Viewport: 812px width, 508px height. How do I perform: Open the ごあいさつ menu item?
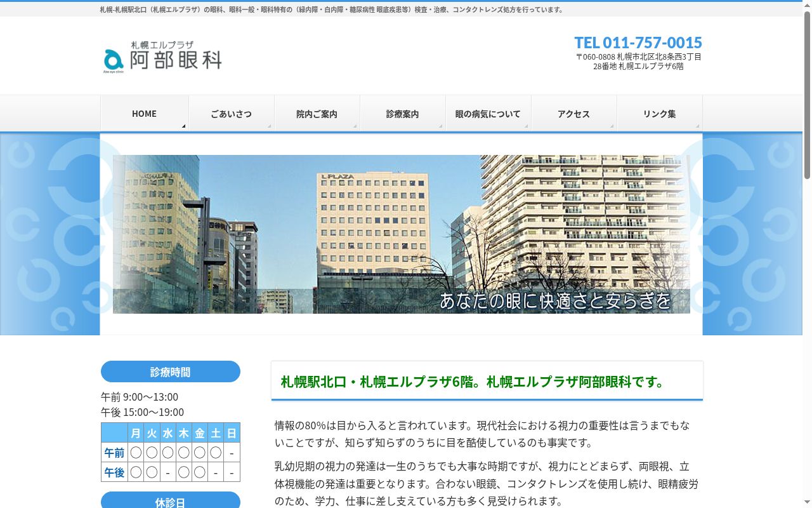click(x=232, y=114)
